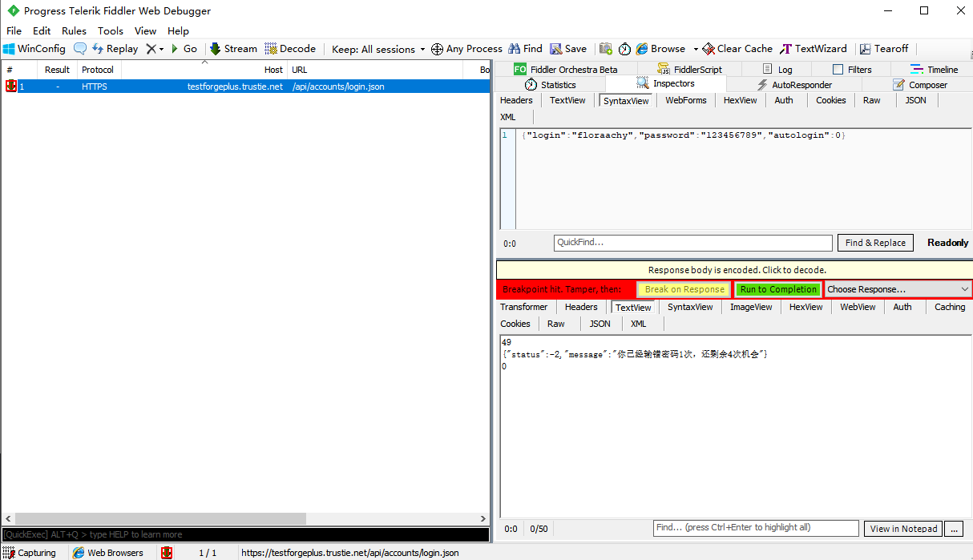The image size is (973, 560).
Task: Open the Edit menu
Action: point(42,31)
